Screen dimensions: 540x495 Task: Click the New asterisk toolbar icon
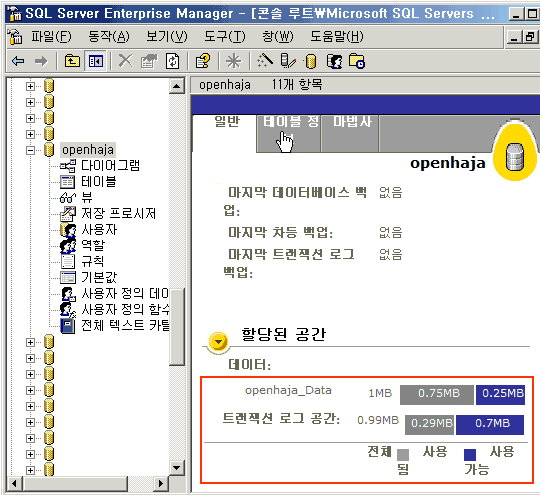(233, 61)
